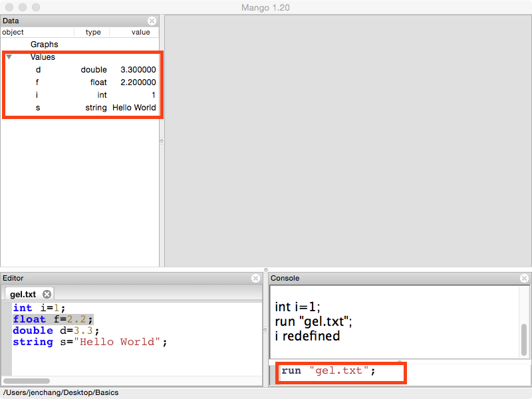Click the string s line in editor

pos(90,342)
